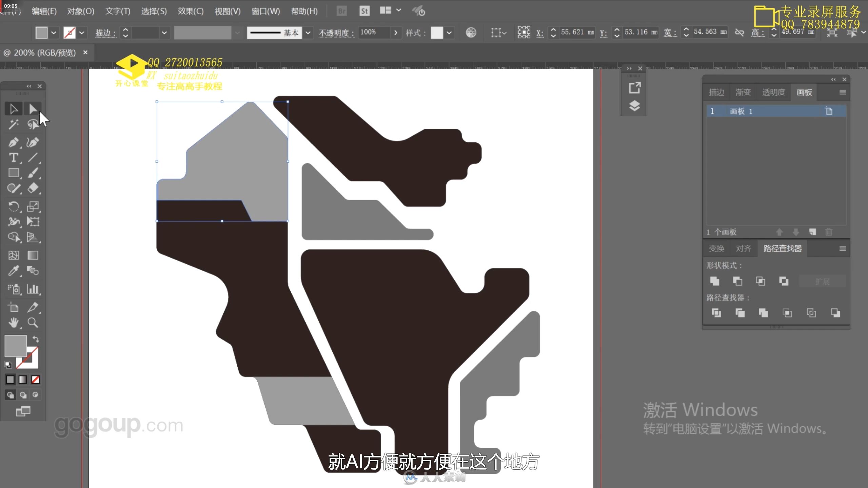Select the Artboard tool
The image size is (868, 488).
14,307
